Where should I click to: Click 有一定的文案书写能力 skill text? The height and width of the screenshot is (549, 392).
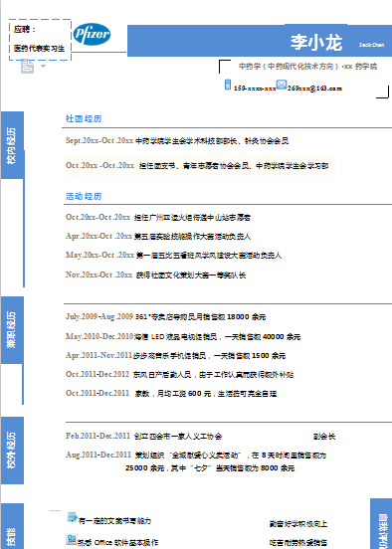[114, 521]
